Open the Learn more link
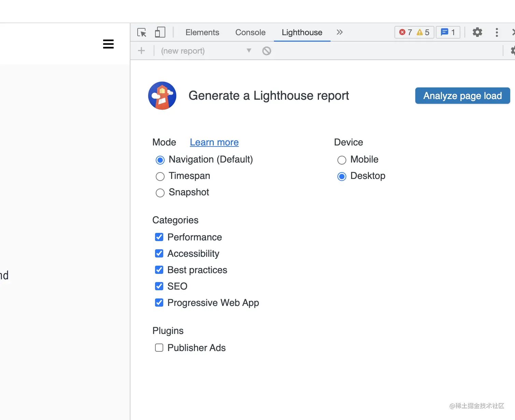This screenshot has width=515, height=420. 214,142
